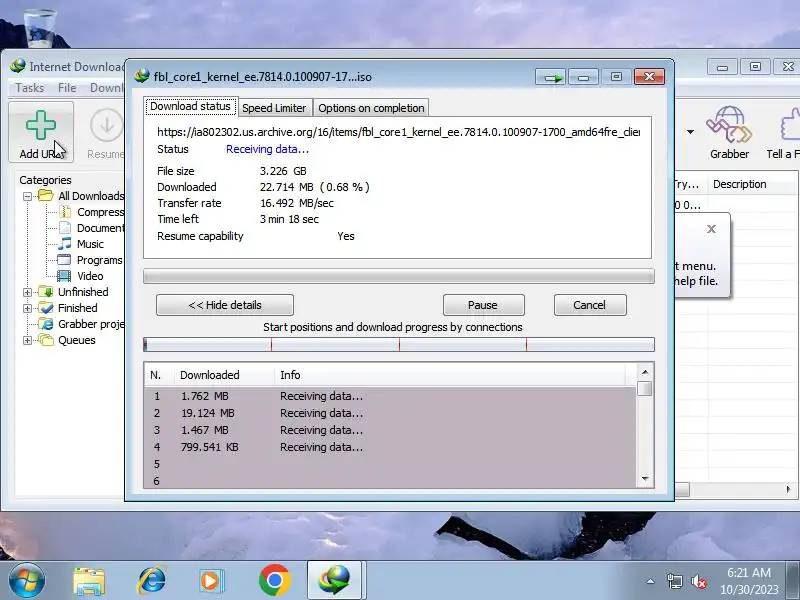Expand the Finished tree node

pos(28,308)
